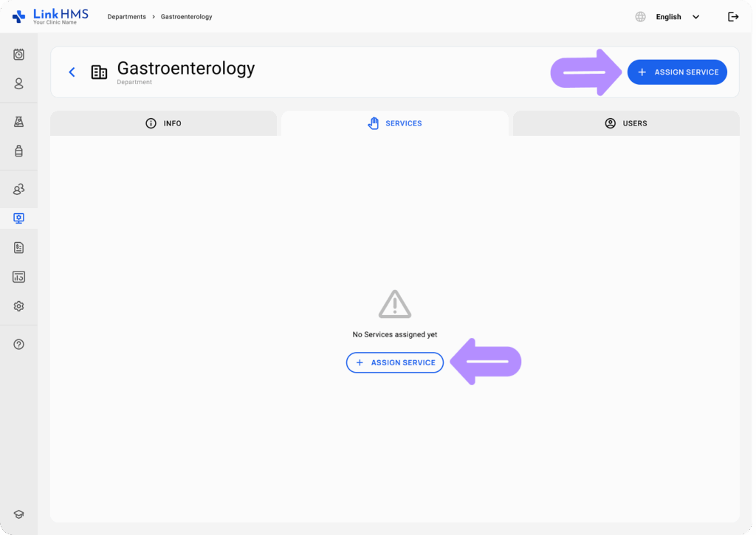
Task: Click the pharmacy medicine bottle icon
Action: [x=18, y=151]
